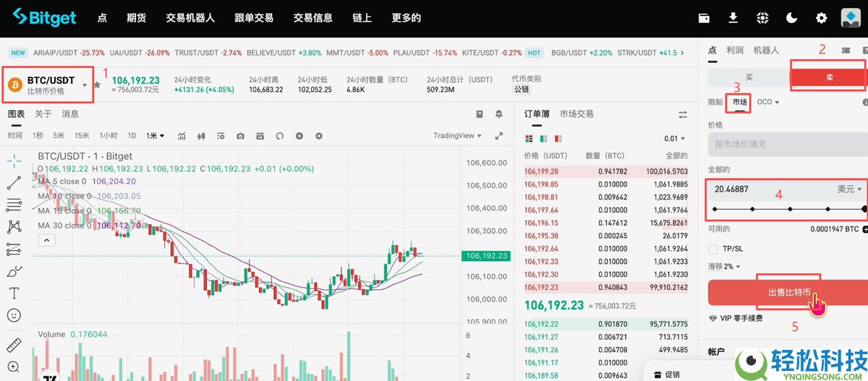The height and width of the screenshot is (381, 868).
Task: Switch to 限制 limit order tab
Action: (x=715, y=102)
